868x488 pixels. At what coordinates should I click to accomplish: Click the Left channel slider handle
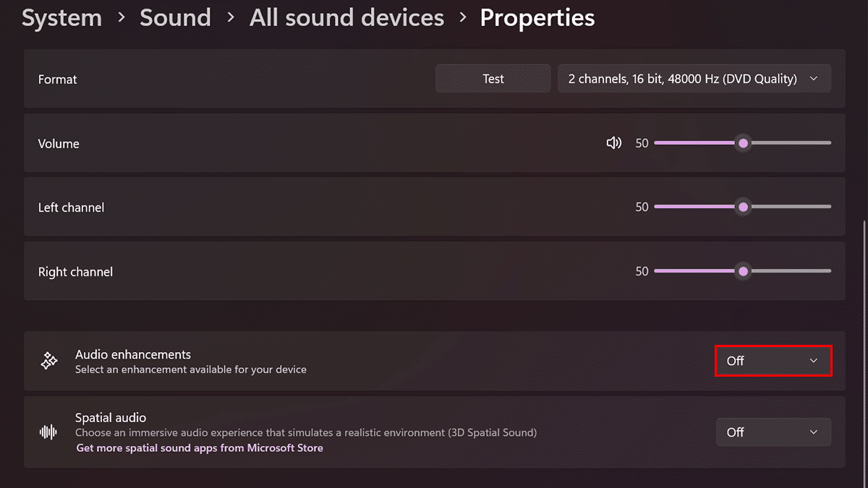point(743,207)
